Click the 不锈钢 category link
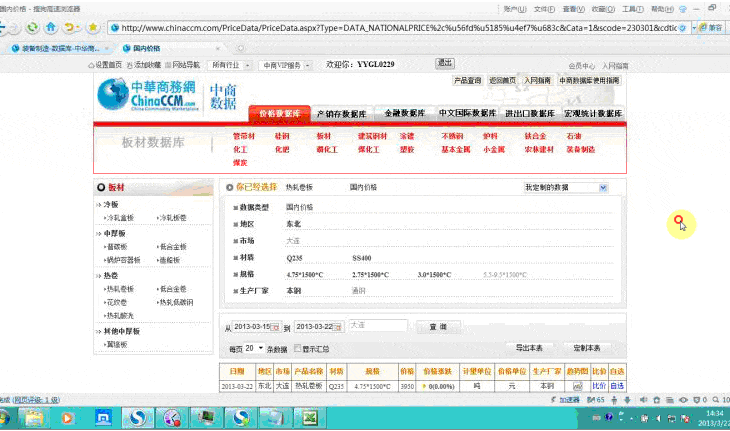730x431 pixels. point(454,136)
